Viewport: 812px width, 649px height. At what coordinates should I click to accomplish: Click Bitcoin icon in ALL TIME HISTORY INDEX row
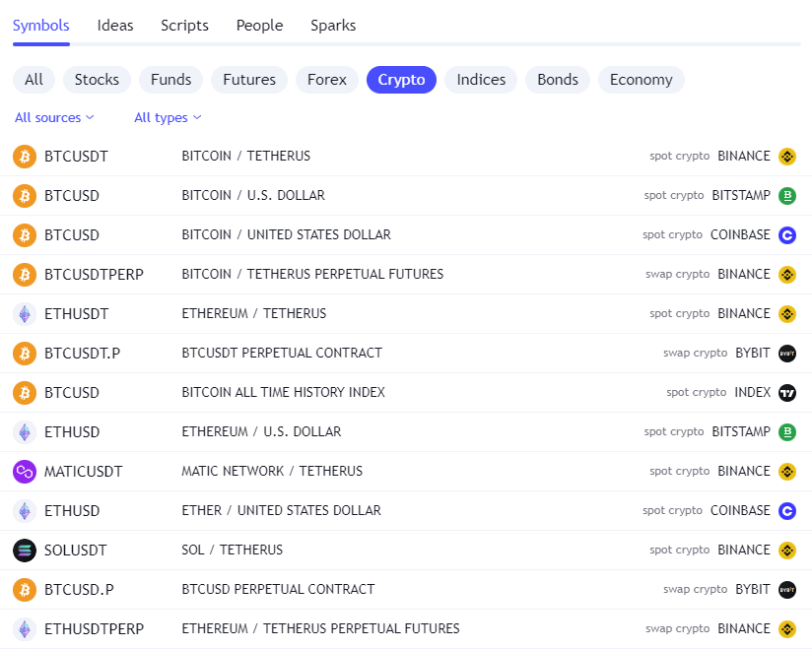click(25, 392)
